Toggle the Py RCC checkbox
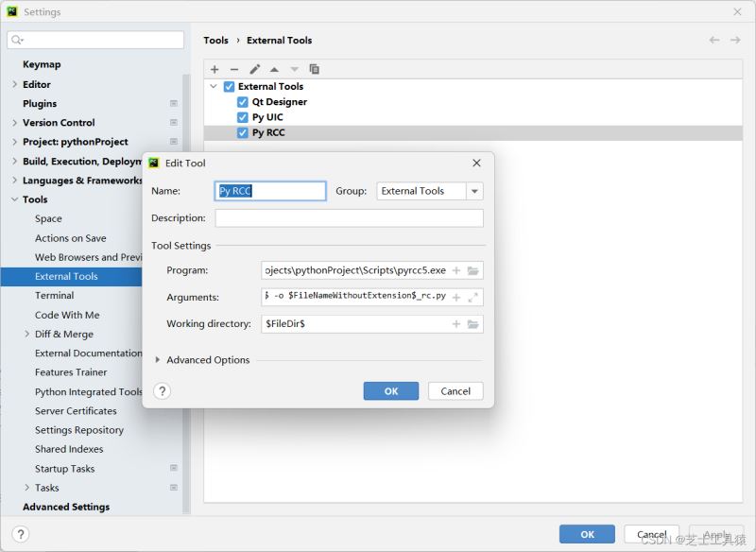Screen dimensions: 756x552 click(x=243, y=132)
